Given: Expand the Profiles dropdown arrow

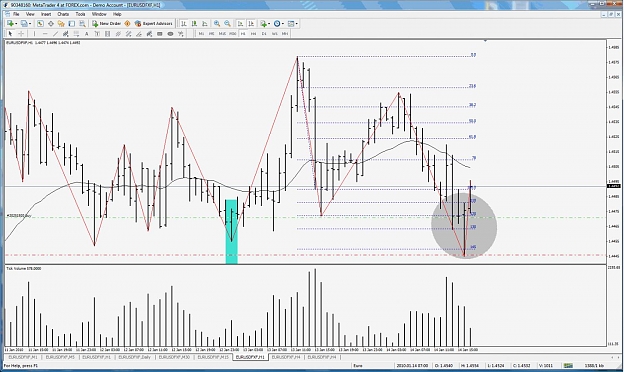Looking at the screenshot, I should tap(30, 24).
